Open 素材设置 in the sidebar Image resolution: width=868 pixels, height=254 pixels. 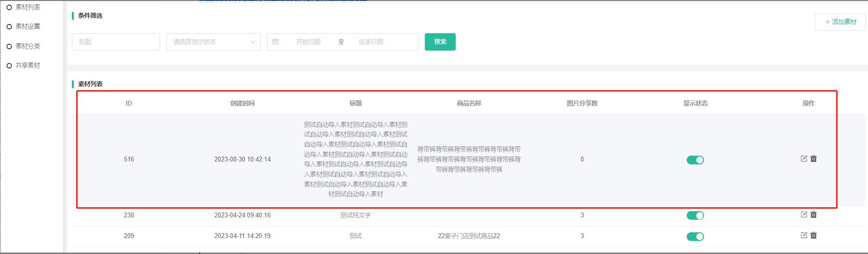(x=28, y=27)
